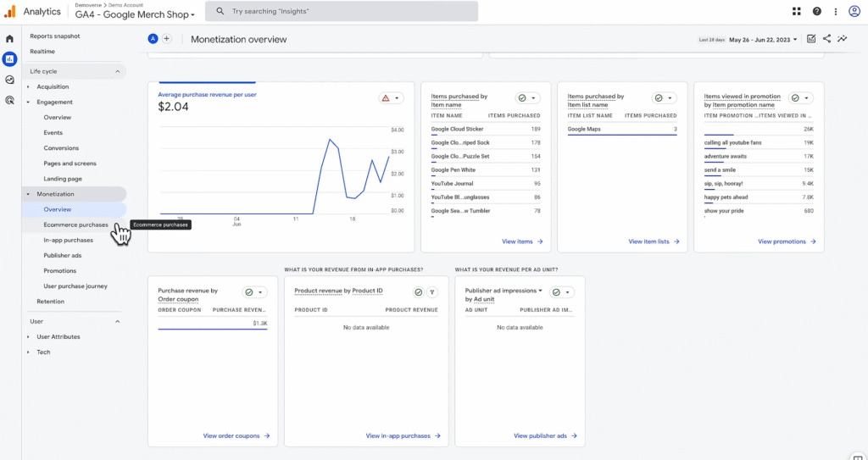
Task: Click the 'calling all youtube fans' promotion row
Action: click(759, 143)
